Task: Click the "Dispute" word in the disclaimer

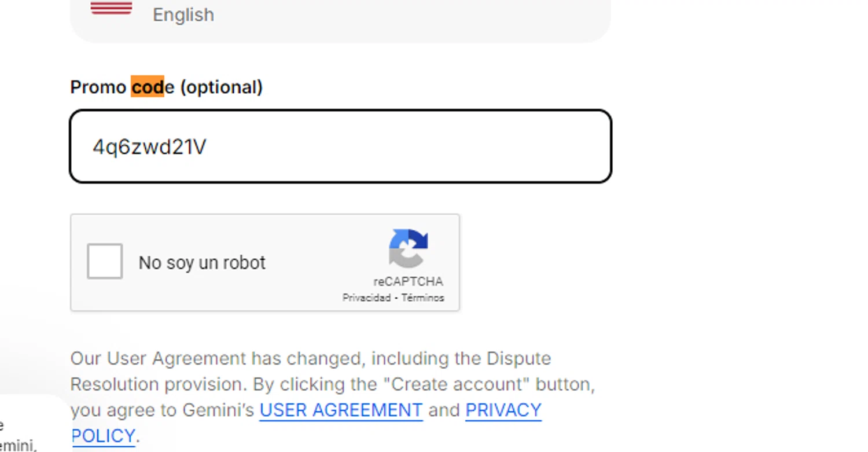Action: coord(518,359)
